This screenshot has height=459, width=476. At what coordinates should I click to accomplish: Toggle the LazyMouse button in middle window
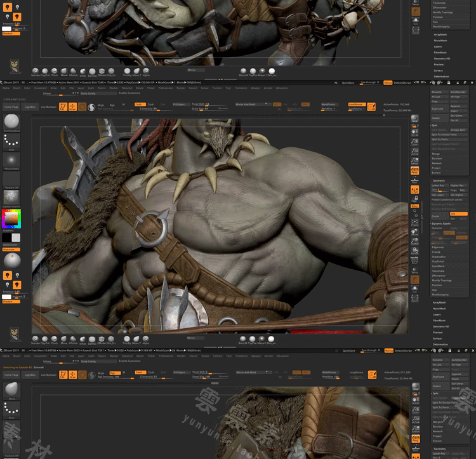[x=357, y=104]
